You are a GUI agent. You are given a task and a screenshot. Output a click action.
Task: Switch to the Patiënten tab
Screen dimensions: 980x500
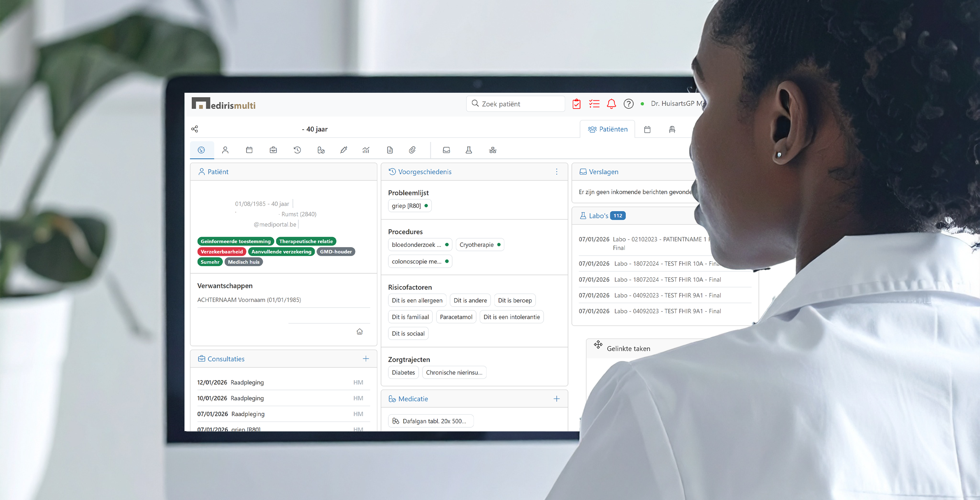[x=608, y=129]
